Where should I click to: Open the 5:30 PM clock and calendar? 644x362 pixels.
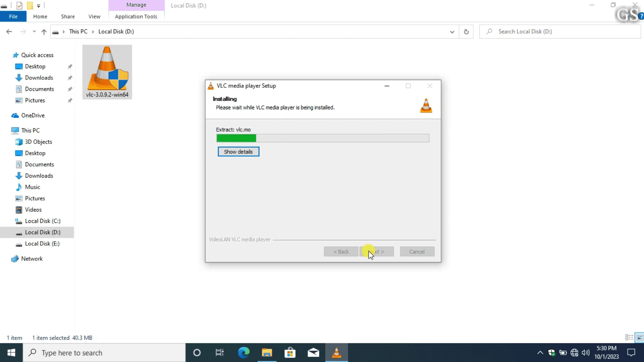point(606,353)
